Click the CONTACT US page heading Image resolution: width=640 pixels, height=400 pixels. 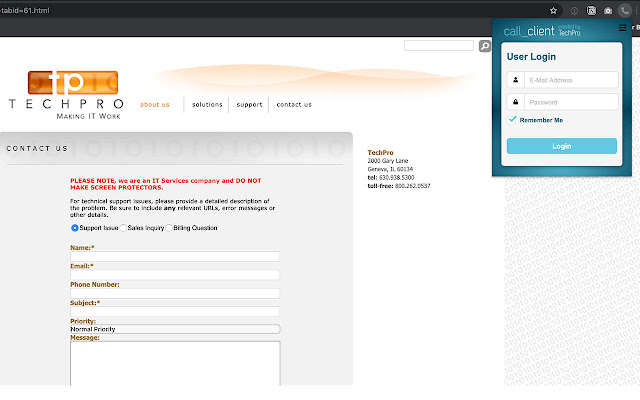pyautogui.click(x=37, y=149)
